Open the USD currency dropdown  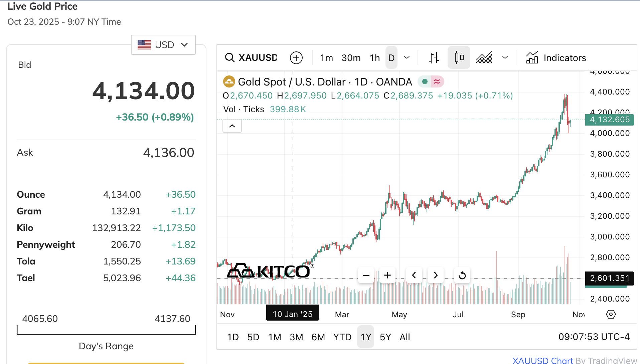pos(163,45)
